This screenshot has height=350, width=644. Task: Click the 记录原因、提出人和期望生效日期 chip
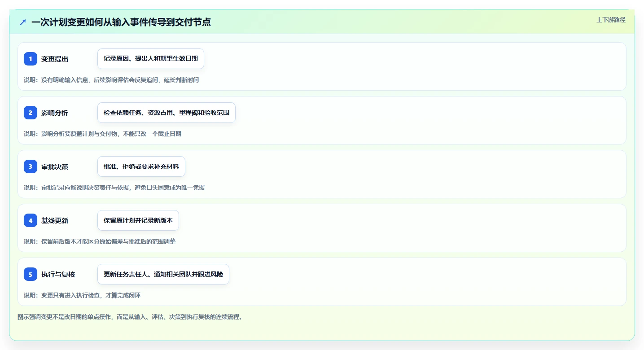click(x=151, y=59)
